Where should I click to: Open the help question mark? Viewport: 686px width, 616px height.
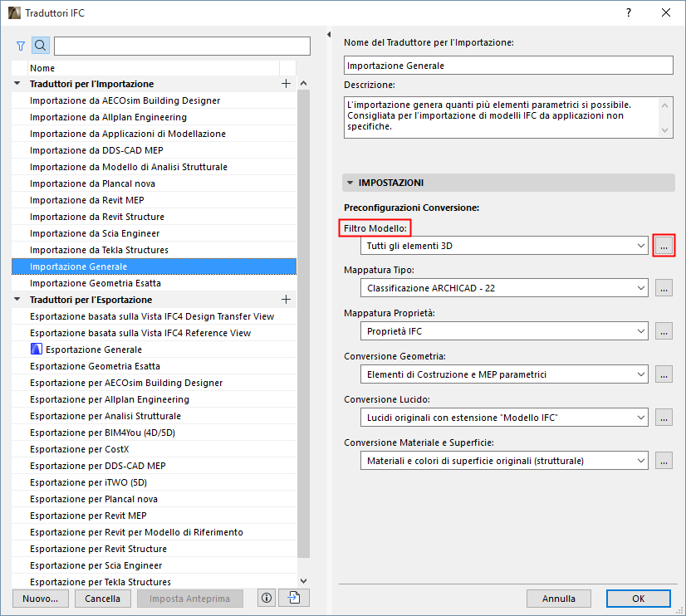coord(629,12)
